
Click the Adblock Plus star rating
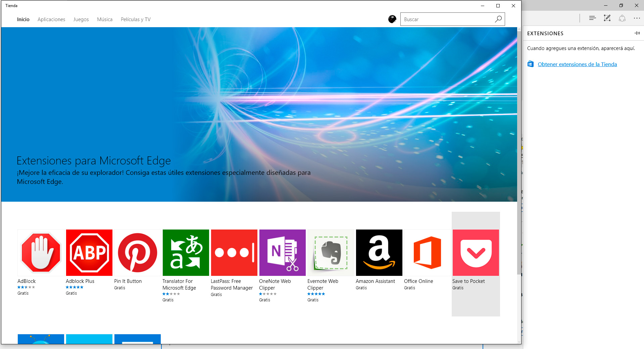[75, 287]
